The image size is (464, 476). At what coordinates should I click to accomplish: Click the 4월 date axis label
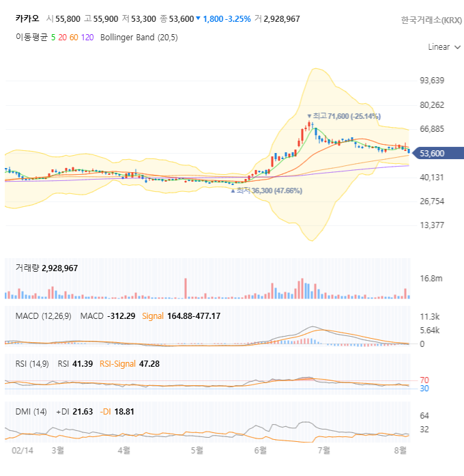pyautogui.click(x=124, y=451)
